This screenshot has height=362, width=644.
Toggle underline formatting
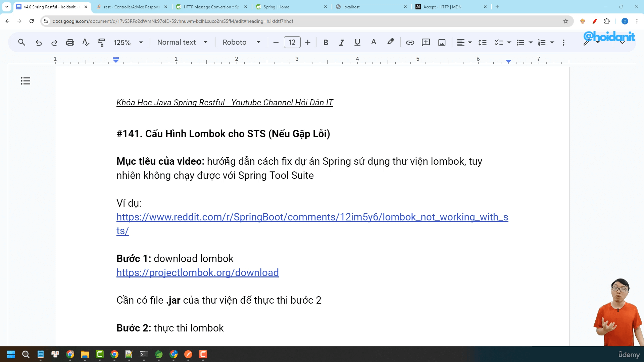(x=357, y=43)
